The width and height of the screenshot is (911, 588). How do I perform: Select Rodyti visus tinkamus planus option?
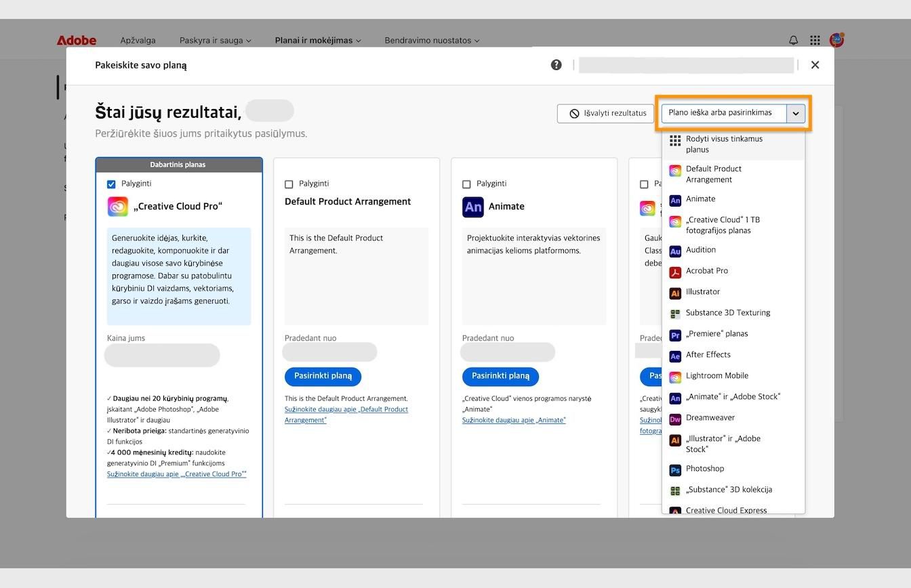click(733, 144)
